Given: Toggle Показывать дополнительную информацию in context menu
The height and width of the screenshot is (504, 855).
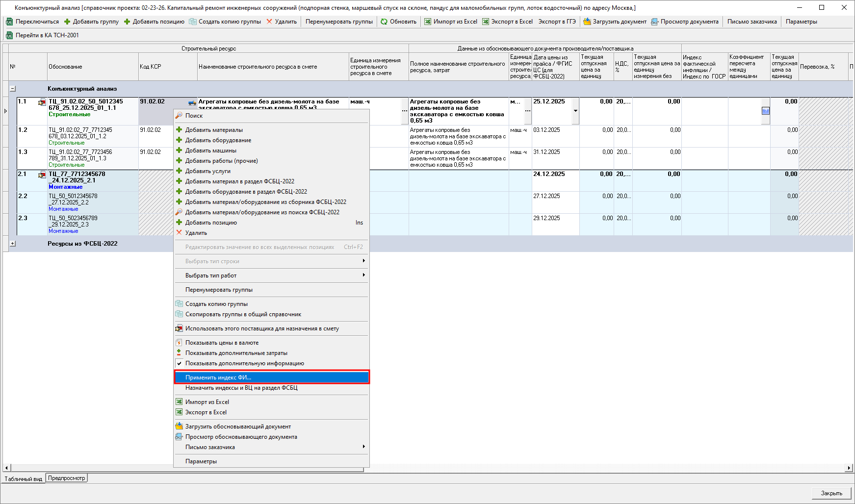Looking at the screenshot, I should (244, 363).
